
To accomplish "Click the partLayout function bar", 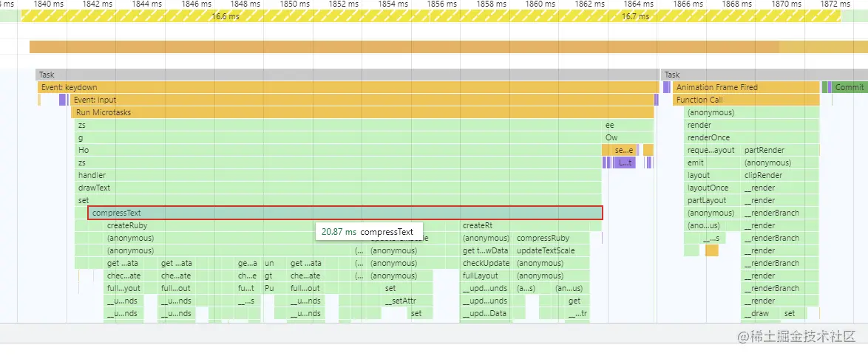I will (712, 200).
